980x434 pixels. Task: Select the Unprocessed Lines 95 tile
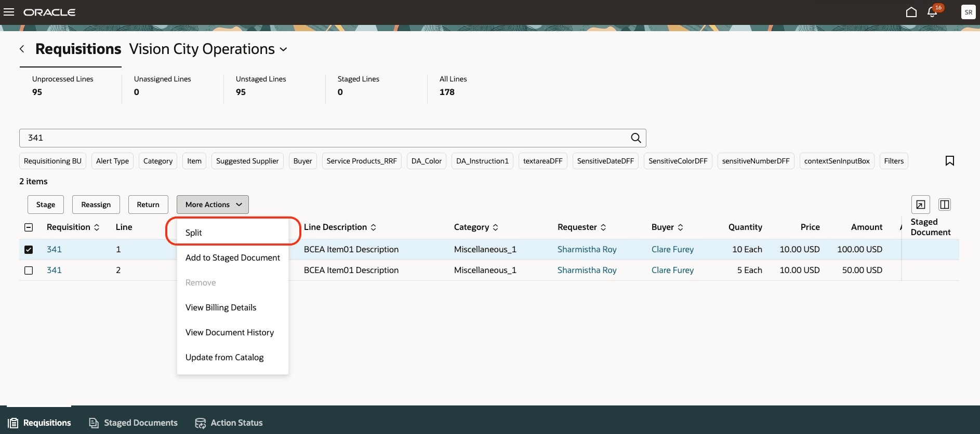point(71,86)
